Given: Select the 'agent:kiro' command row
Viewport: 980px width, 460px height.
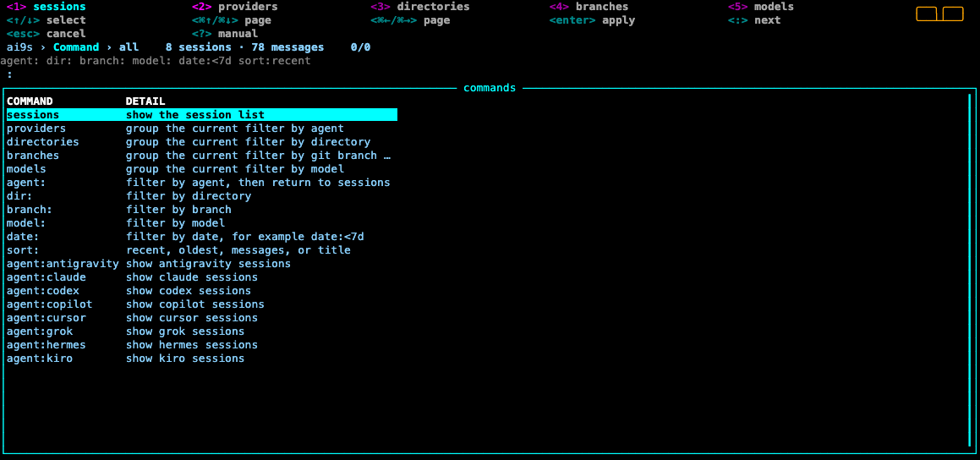Looking at the screenshot, I should 202,359.
